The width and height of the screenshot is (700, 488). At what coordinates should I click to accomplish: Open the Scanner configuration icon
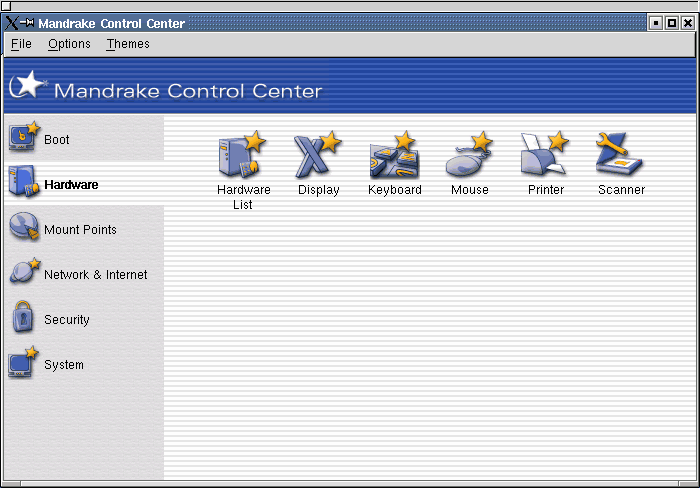(620, 154)
